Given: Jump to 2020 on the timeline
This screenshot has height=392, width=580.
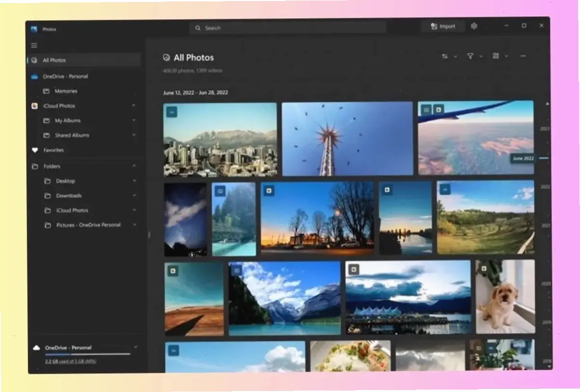Looking at the screenshot, I should click(x=546, y=284).
